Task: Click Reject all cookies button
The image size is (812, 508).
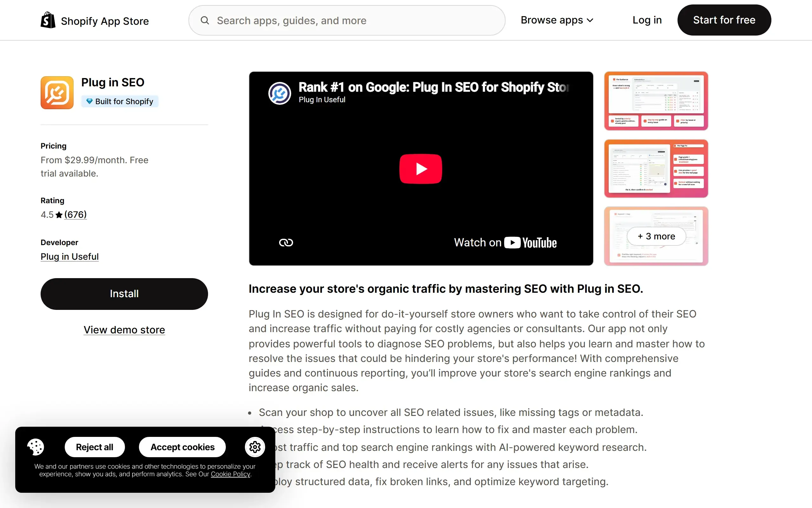Action: (x=95, y=447)
